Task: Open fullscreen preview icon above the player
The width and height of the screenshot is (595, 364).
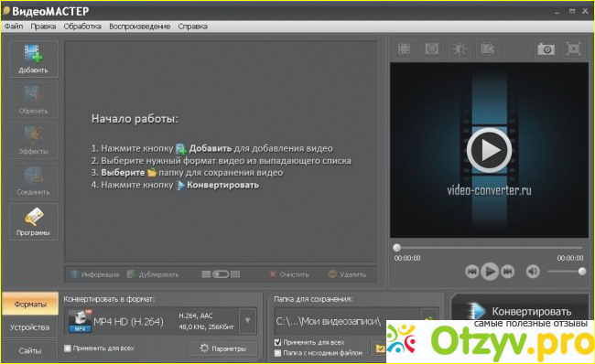Action: (x=573, y=48)
